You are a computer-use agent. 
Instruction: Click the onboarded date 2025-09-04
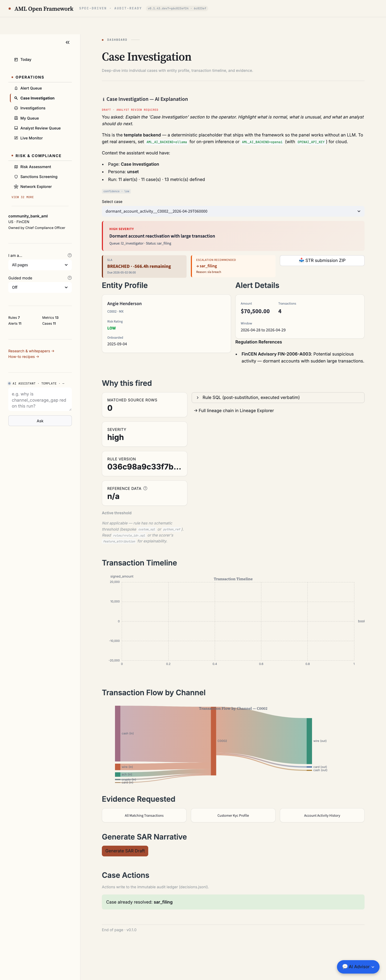click(x=117, y=344)
